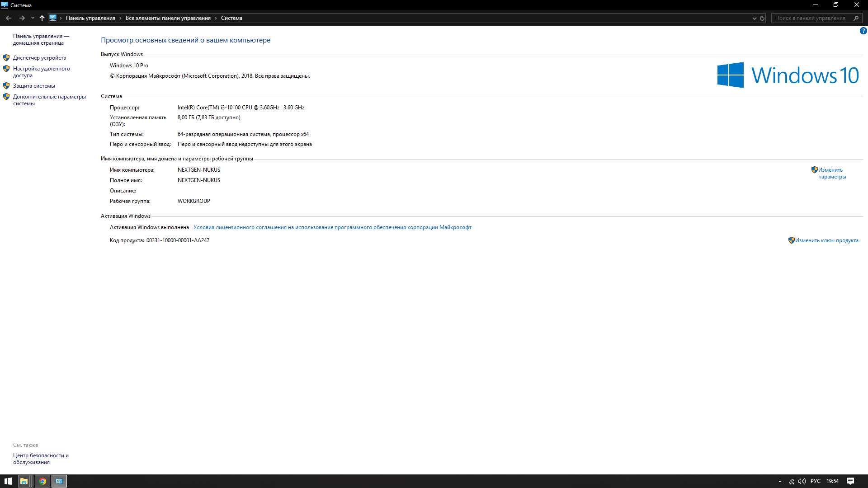Select Система breadcrumb item
This screenshot has width=868, height=488.
231,18
